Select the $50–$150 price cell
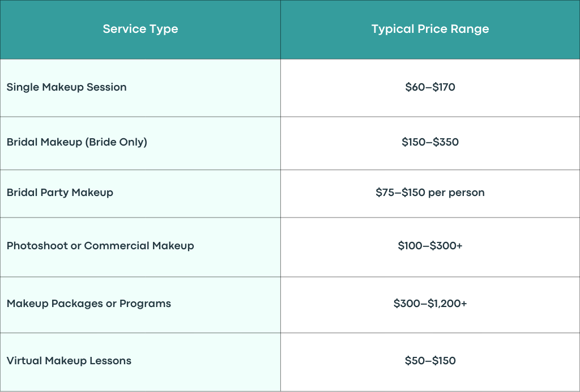The image size is (580, 392). pos(430,362)
